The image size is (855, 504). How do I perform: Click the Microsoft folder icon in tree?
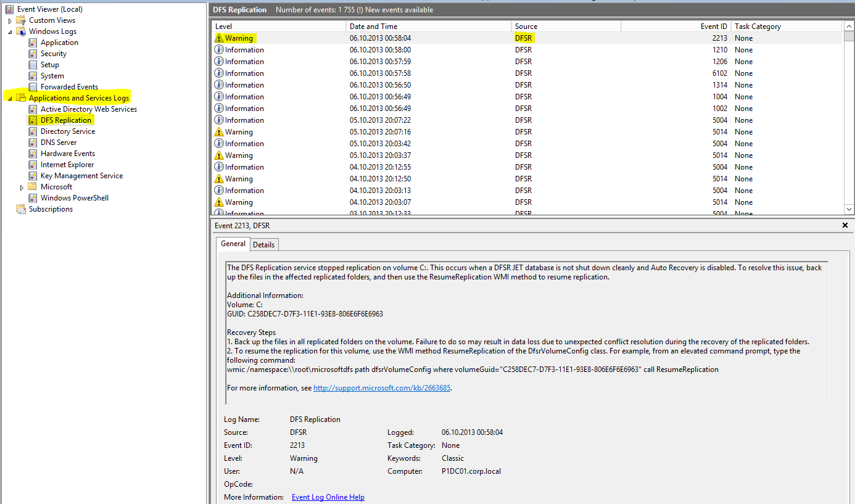(33, 187)
